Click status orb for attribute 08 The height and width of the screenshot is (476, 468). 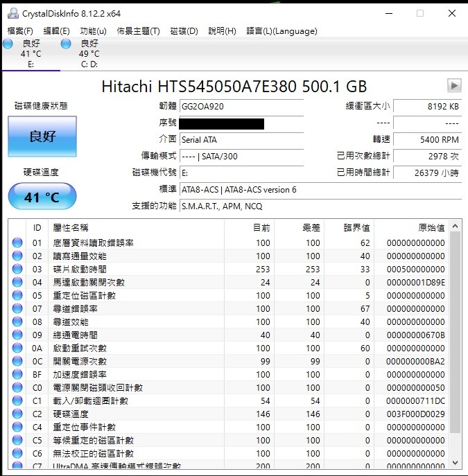[x=17, y=321]
